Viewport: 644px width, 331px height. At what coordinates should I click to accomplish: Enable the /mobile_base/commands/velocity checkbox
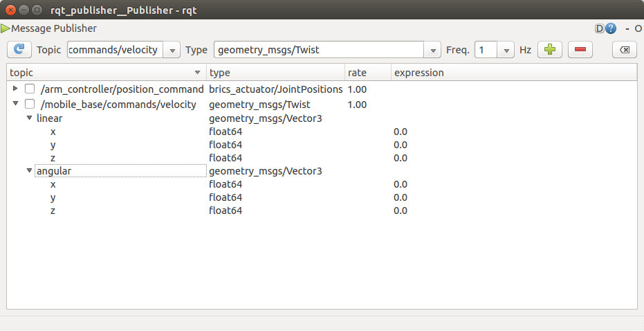[30, 105]
